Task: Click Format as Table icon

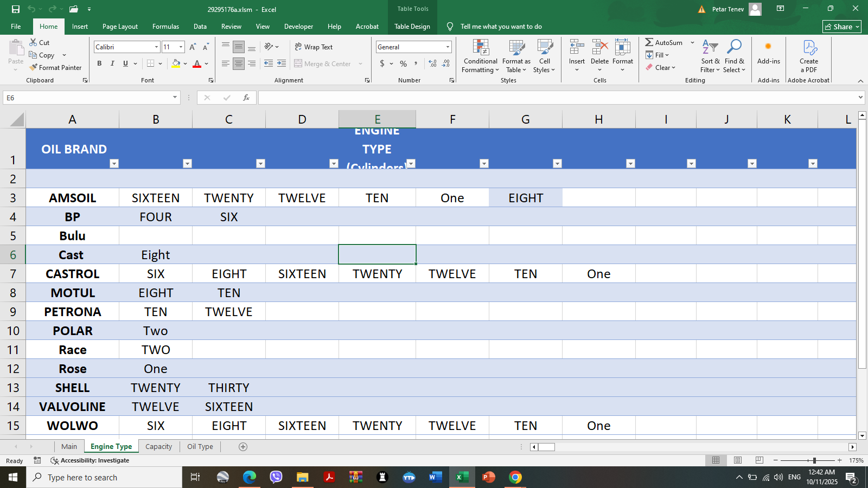Action: [x=516, y=48]
